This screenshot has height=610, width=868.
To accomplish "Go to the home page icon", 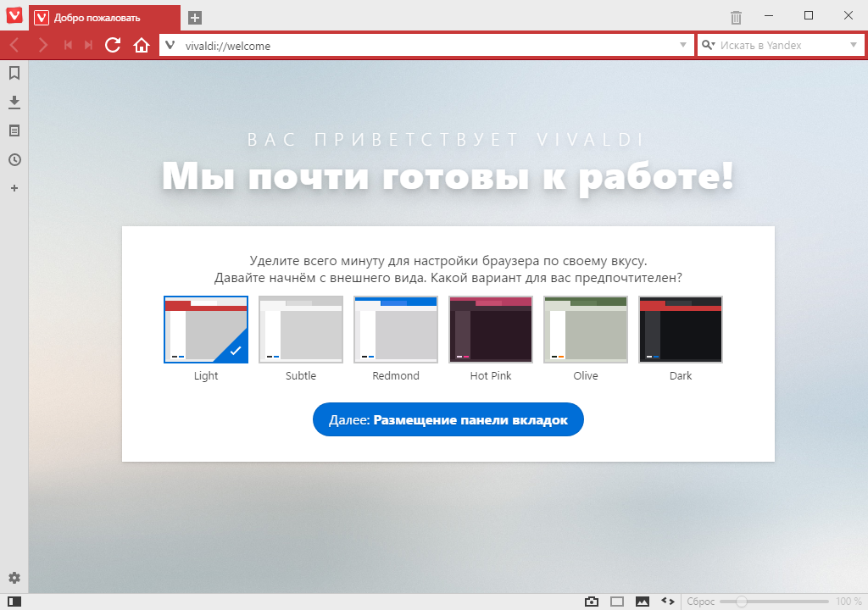I will click(142, 46).
